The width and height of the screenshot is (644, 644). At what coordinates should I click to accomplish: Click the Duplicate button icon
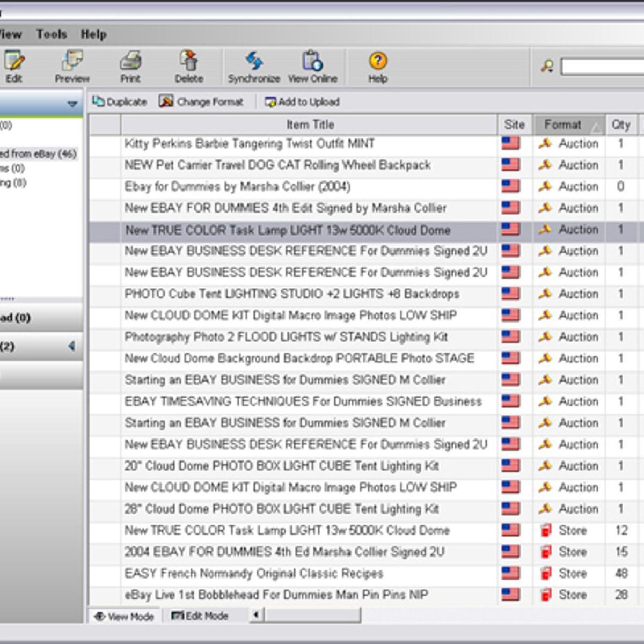[98, 101]
